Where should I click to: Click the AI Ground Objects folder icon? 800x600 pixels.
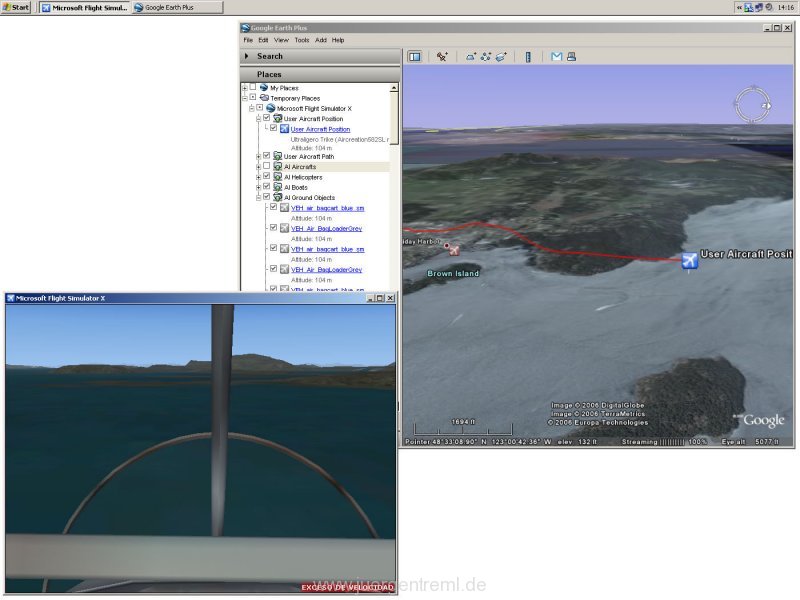pos(278,197)
